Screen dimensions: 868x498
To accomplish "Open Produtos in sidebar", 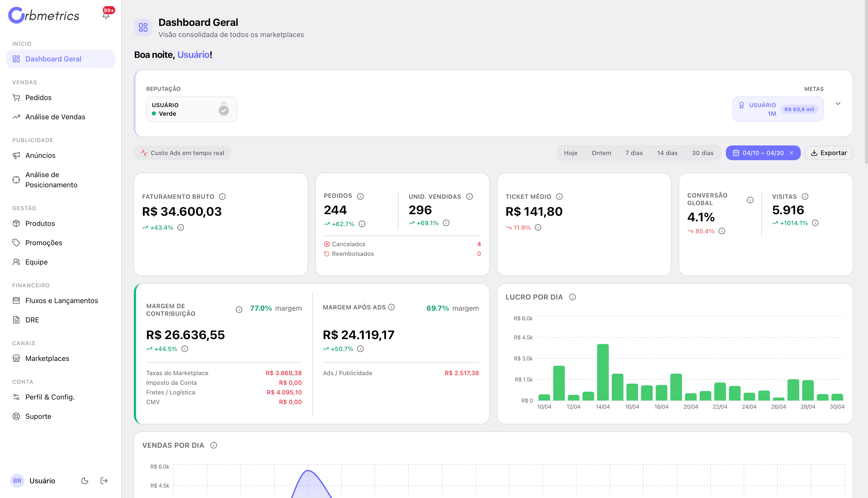I will 61,223.
